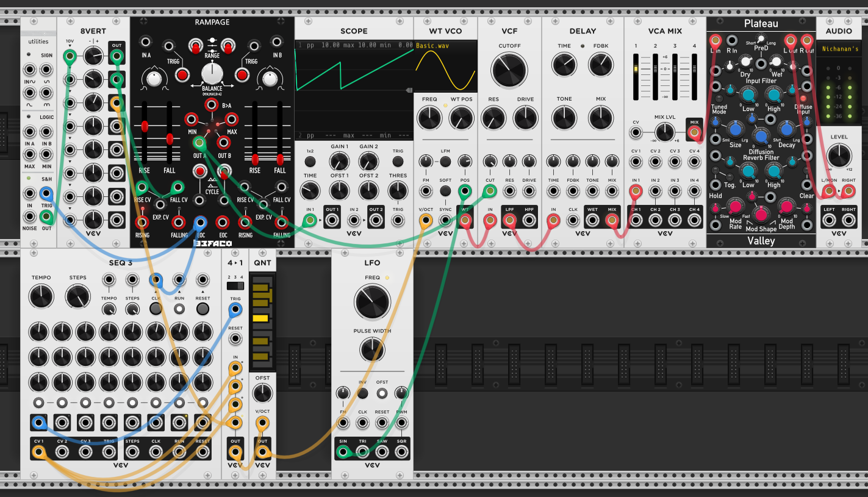Toggle the SCOPE 1x2 button

310,162
